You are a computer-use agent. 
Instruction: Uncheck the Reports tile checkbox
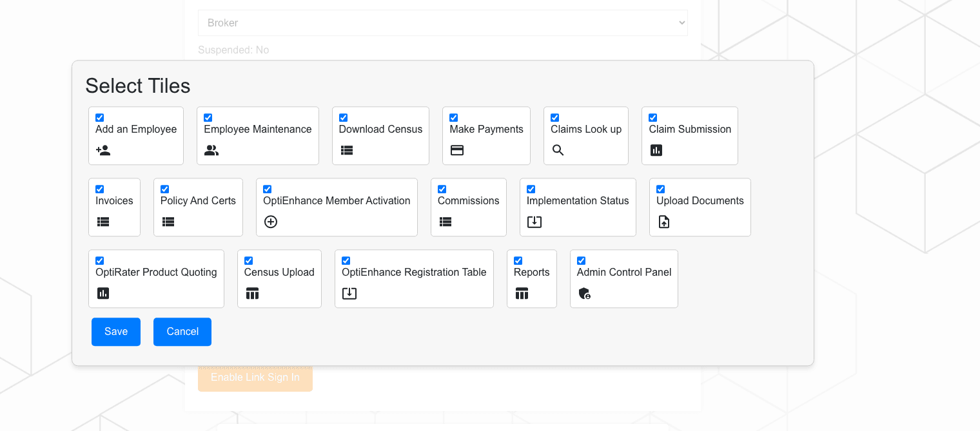pyautogui.click(x=518, y=260)
